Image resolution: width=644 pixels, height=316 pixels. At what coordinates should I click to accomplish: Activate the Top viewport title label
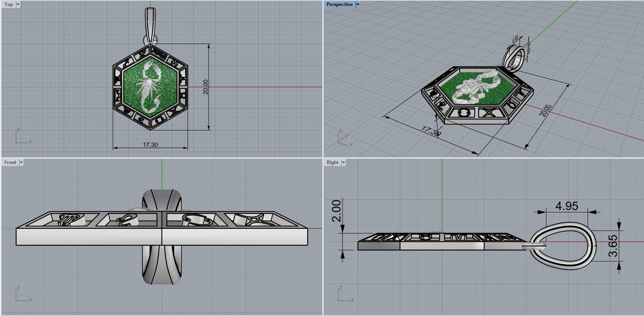(x=8, y=4)
